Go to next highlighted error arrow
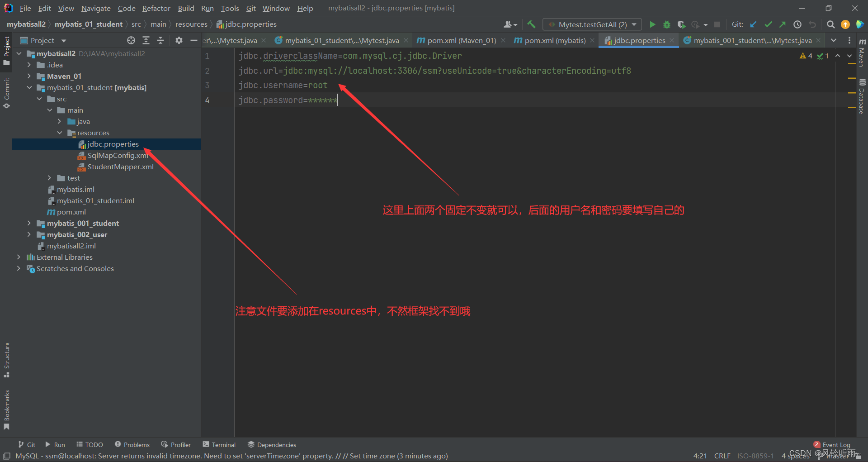The height and width of the screenshot is (462, 868). (849, 56)
